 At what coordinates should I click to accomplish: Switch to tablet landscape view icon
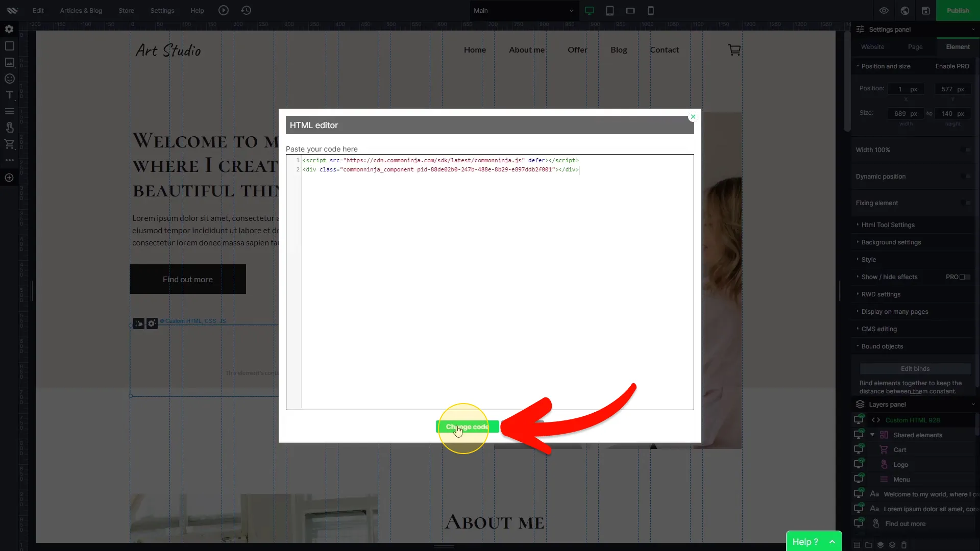630,11
